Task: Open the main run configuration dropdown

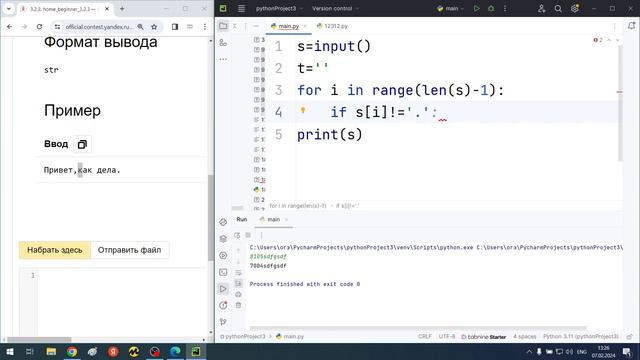Action: tap(451, 9)
